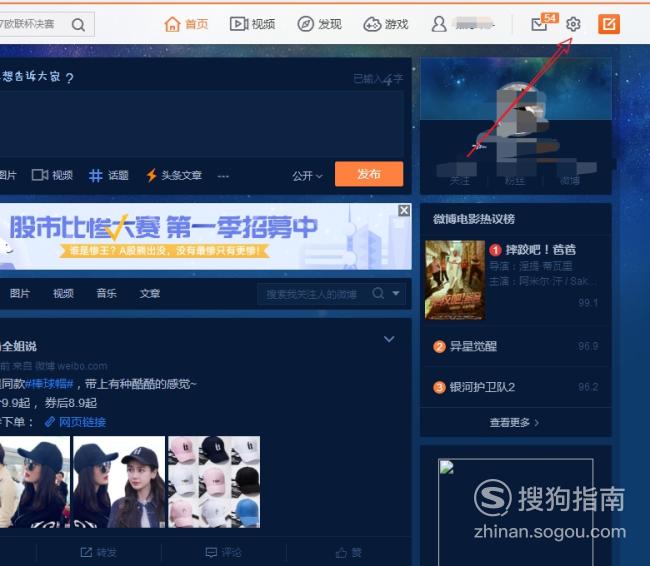The image size is (650, 566).
Task: Open third ranked movie 银河护卫队2
Action: pyautogui.click(x=482, y=387)
